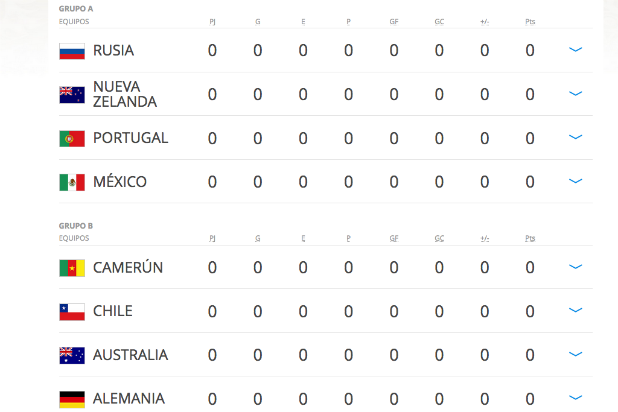Image resolution: width=618 pixels, height=412 pixels.
Task: Expand the Camerún row chevron
Action: [x=575, y=267]
